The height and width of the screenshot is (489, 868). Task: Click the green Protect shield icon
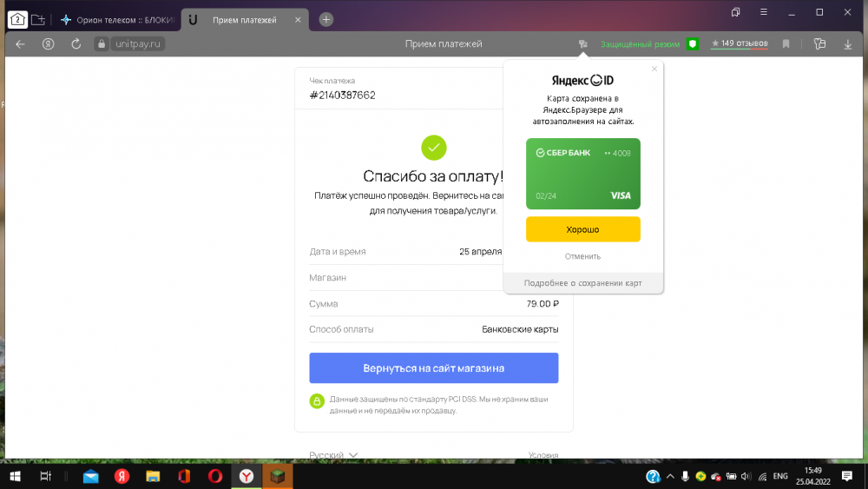pos(692,43)
